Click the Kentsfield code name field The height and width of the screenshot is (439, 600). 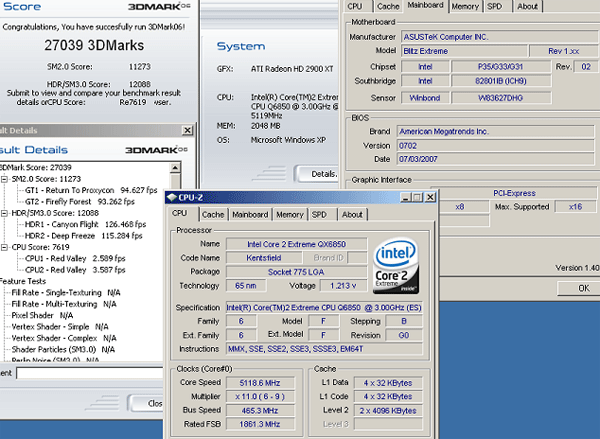click(x=264, y=258)
